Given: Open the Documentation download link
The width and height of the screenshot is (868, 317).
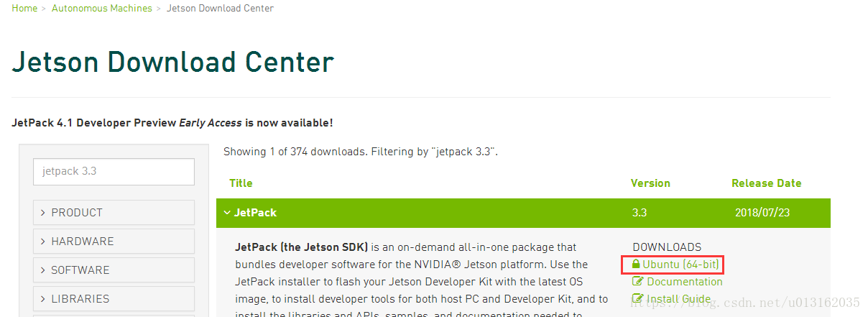Looking at the screenshot, I should coord(685,282).
